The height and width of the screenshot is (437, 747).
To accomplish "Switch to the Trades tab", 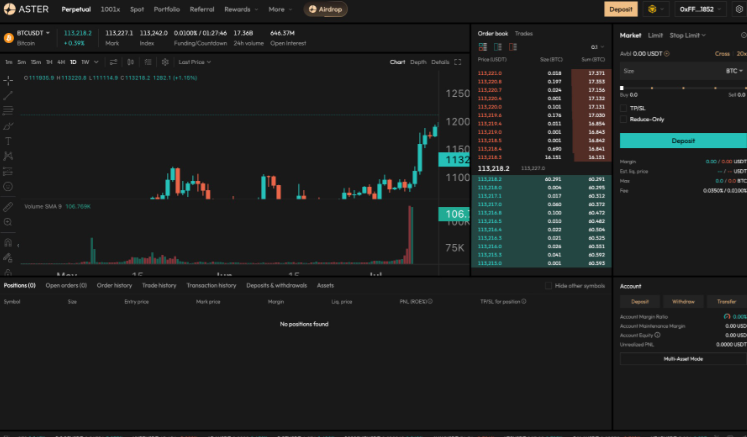I will (524, 33).
